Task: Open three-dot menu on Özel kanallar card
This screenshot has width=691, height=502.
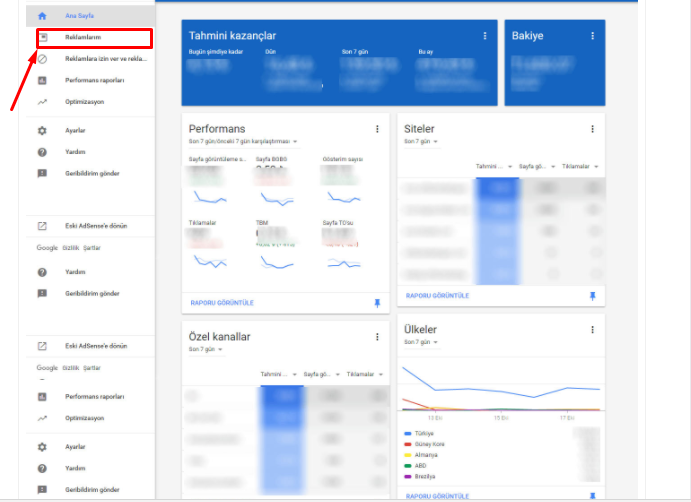Action: (x=377, y=337)
